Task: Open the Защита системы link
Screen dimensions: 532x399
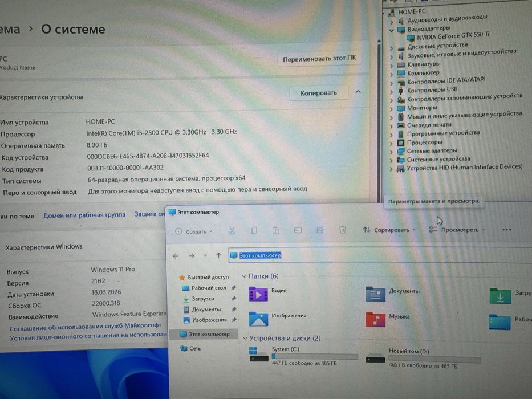Action: click(149, 214)
